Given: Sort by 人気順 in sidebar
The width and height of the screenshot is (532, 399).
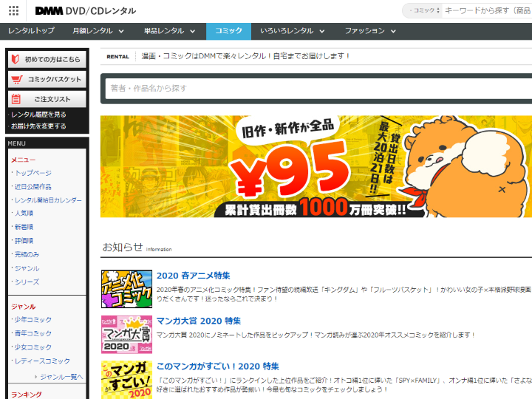Looking at the screenshot, I should (24, 214).
